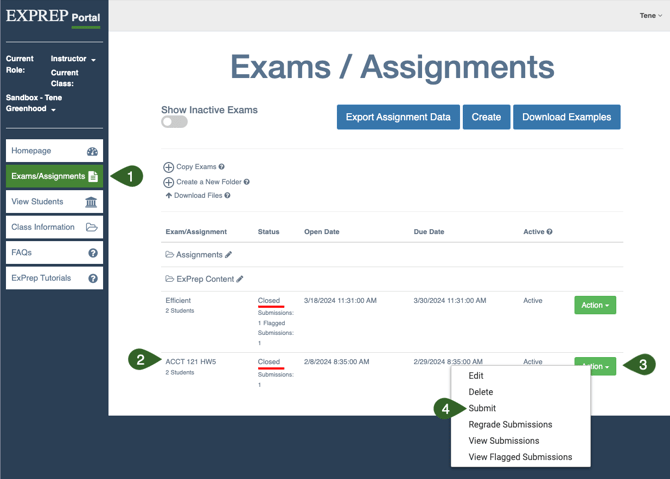Click the ExPrep Tutorials question mark icon
Image resolution: width=670 pixels, height=479 pixels.
pyautogui.click(x=93, y=279)
